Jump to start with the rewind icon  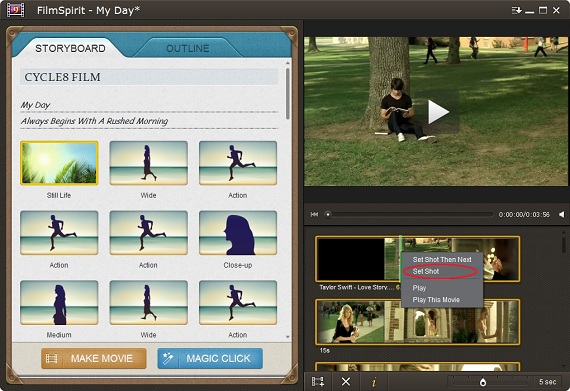(314, 214)
